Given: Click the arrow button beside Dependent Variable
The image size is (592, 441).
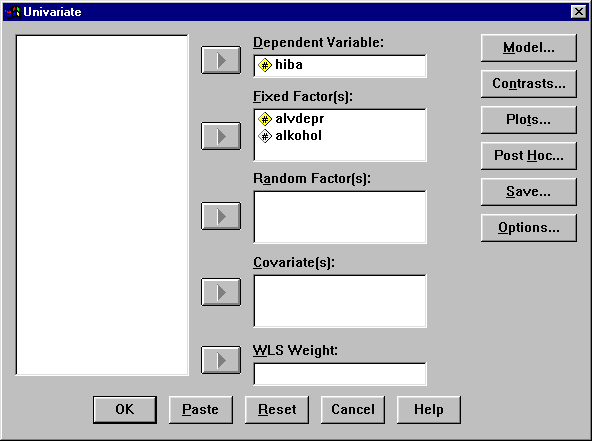Looking at the screenshot, I should pyautogui.click(x=221, y=60).
